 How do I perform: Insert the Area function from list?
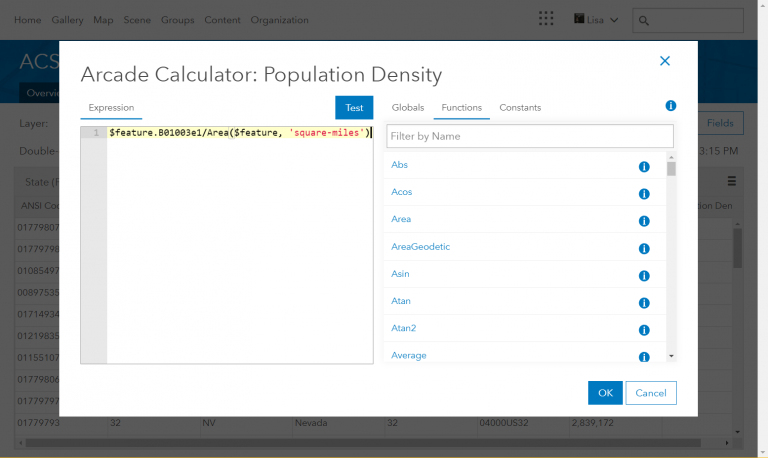[x=401, y=219]
